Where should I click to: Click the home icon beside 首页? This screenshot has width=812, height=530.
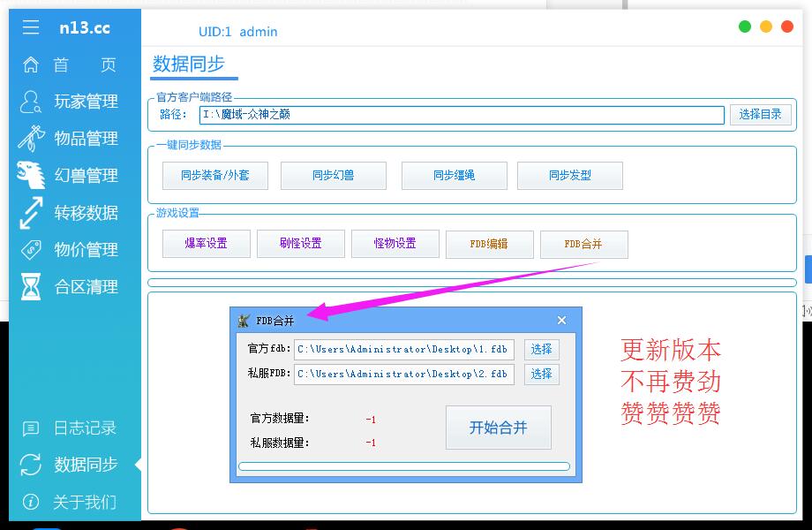(x=31, y=64)
